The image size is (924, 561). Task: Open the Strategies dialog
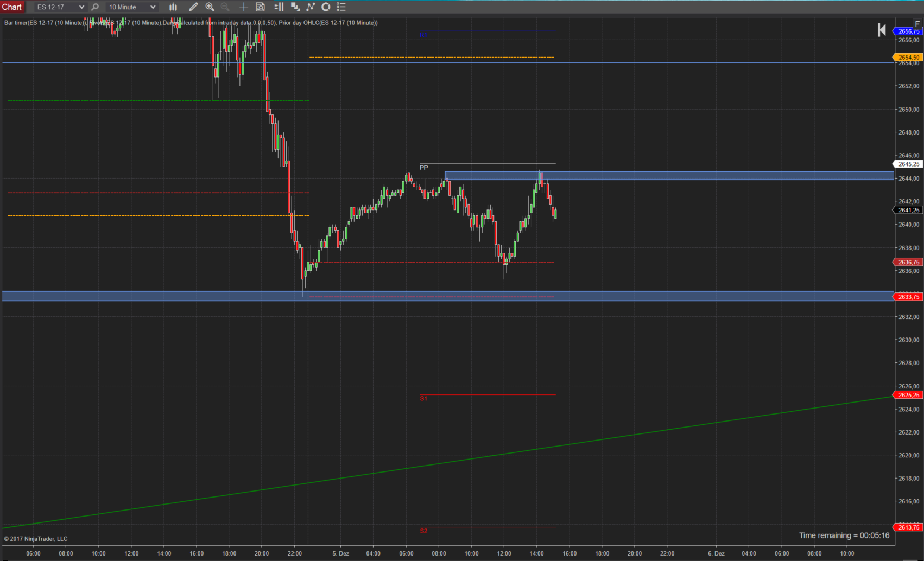326,7
